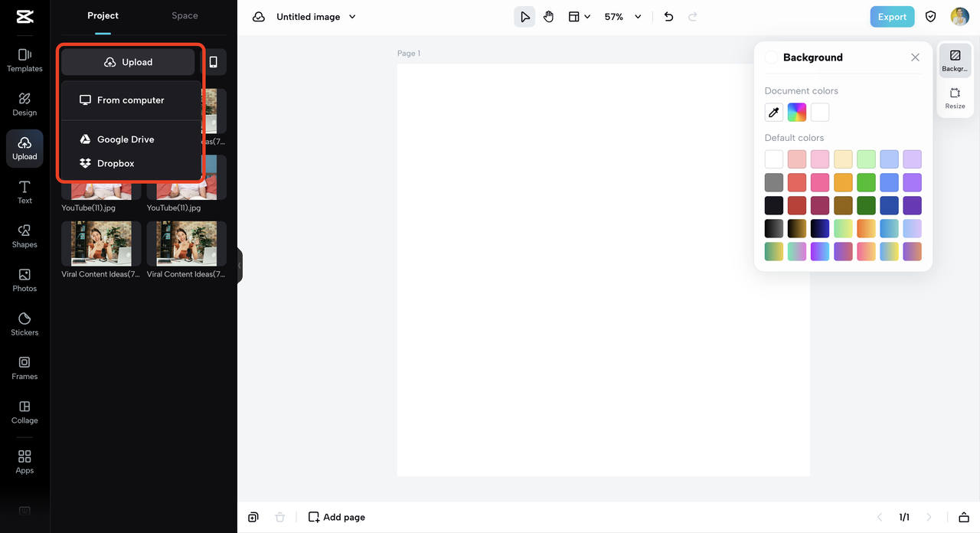Click the Upload button
The image size is (980, 533).
128,62
